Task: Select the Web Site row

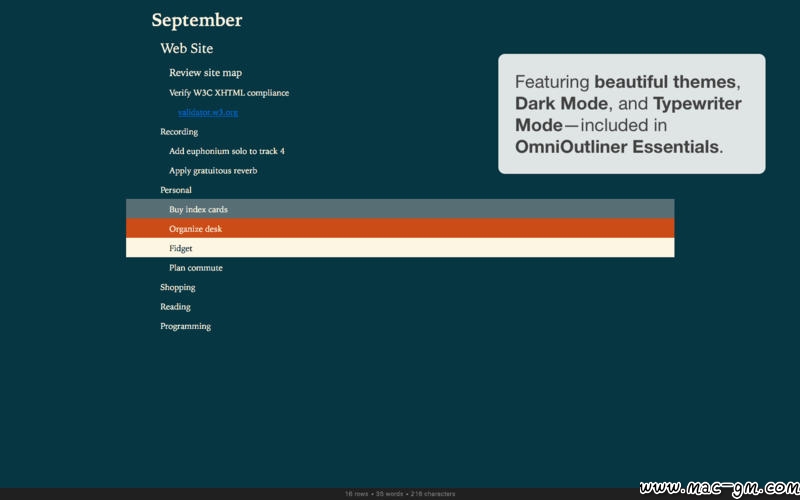Action: point(187,48)
